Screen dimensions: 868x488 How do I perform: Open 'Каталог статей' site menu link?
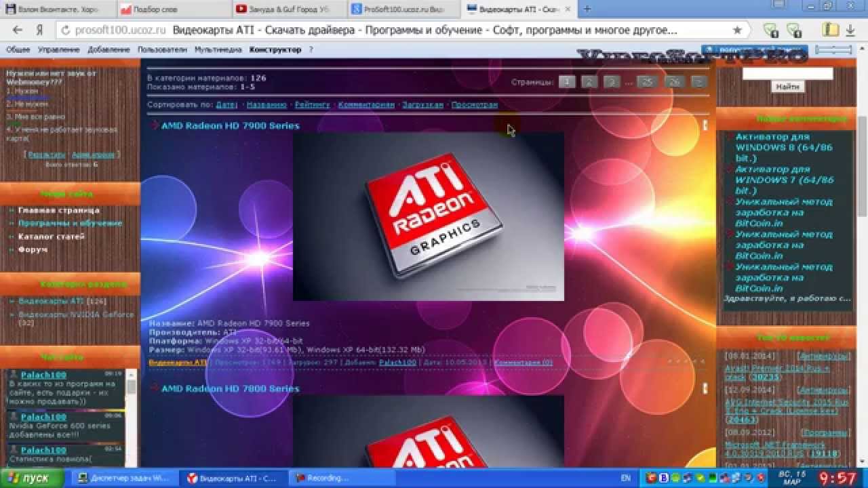(x=52, y=237)
